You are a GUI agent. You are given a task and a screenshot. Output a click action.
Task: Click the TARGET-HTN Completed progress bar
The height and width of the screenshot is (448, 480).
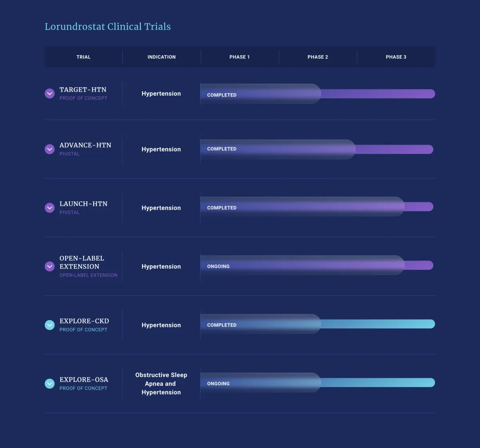point(260,94)
